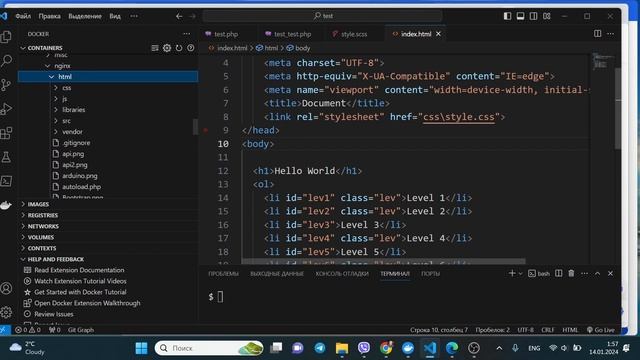Open the Source Control view
This screenshot has width=640, height=360.
(x=6, y=85)
